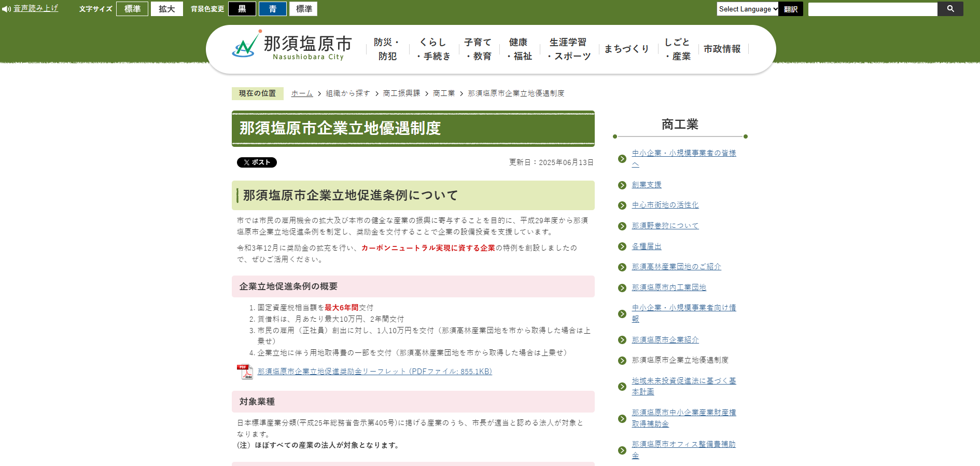Click the 現在の位置 label
The height and width of the screenshot is (466, 980).
coord(257,93)
